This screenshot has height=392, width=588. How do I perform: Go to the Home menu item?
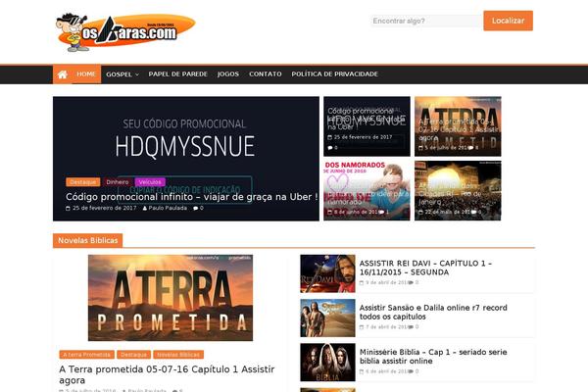[86, 74]
